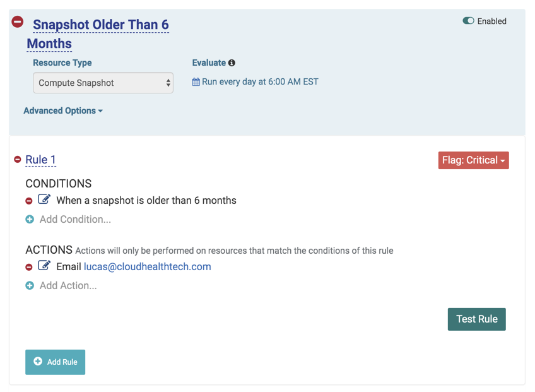Click the lucas@cloudhealthtech.com email link
Viewport: 535px width, 392px height.
tap(147, 267)
